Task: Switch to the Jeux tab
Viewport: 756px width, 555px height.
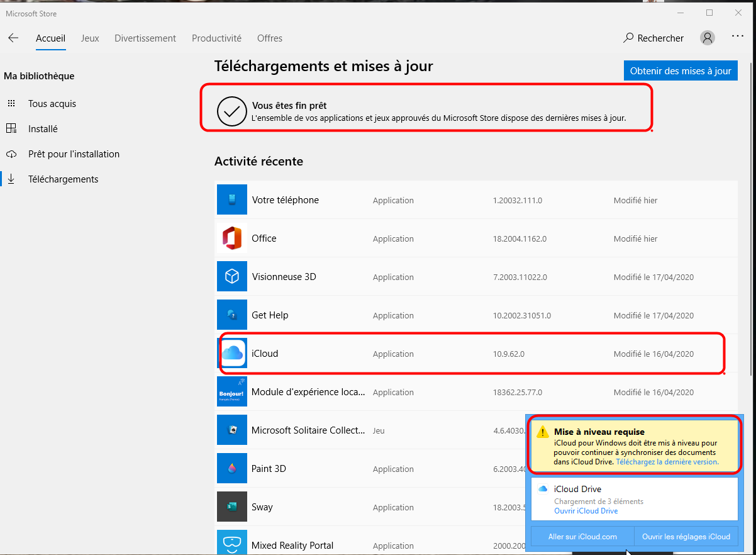Action: (x=90, y=38)
